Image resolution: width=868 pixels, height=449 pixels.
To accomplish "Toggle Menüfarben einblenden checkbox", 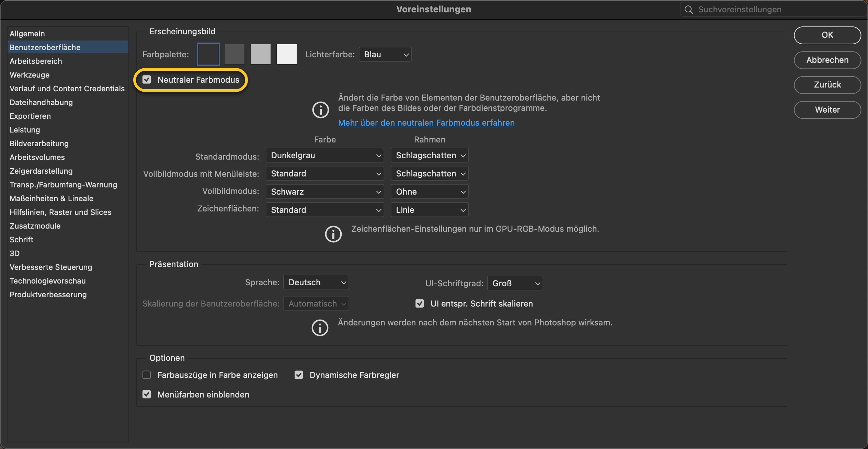I will tap(147, 394).
